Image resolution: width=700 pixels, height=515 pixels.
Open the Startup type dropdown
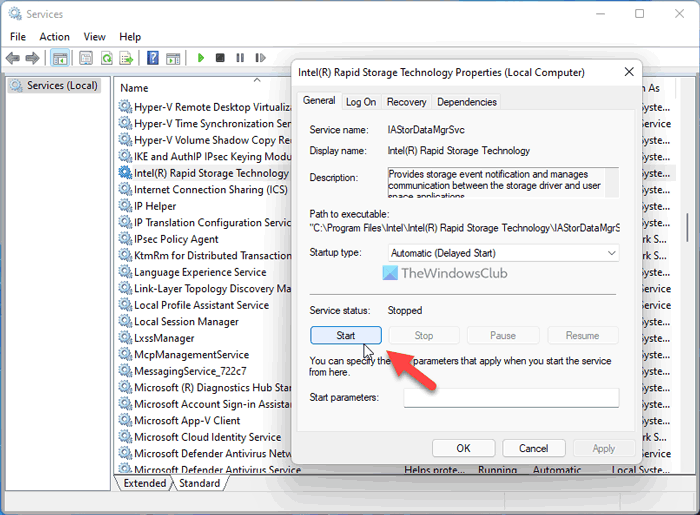point(503,253)
